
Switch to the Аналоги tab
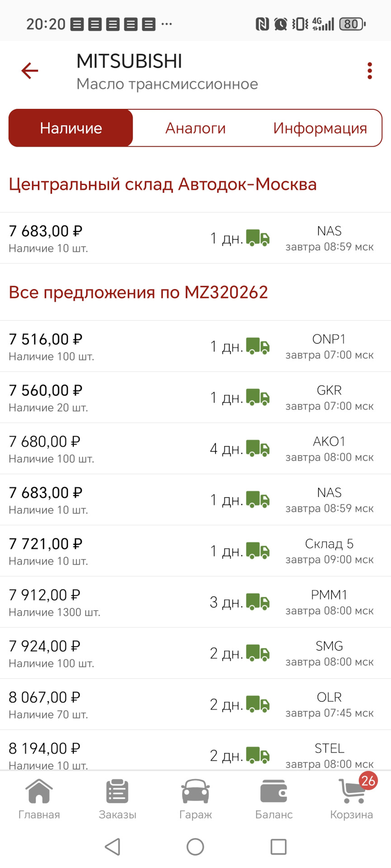click(x=195, y=128)
